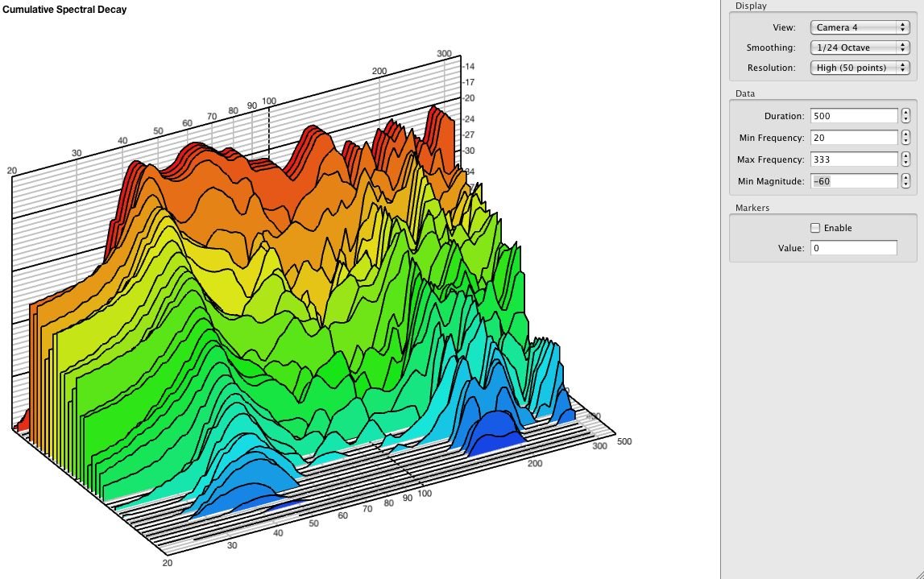Raise Min Frequency using the stepper up arrow

point(906,134)
